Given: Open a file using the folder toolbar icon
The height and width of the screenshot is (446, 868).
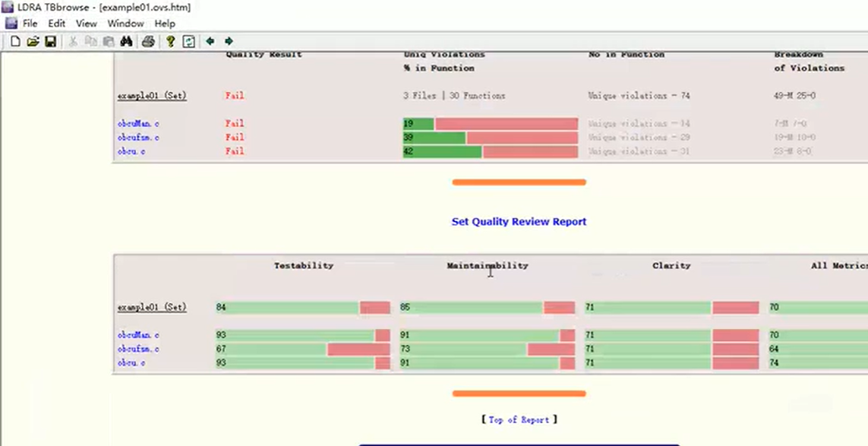Looking at the screenshot, I should (x=34, y=42).
